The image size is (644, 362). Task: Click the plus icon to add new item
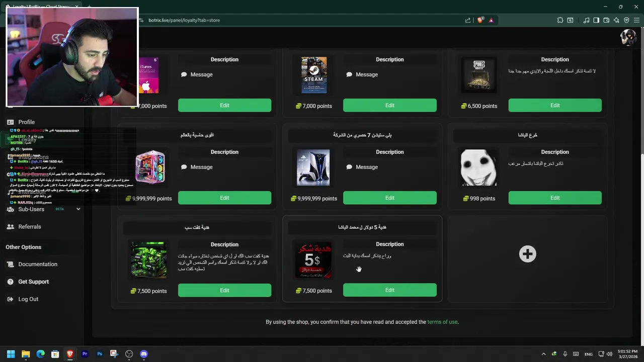(527, 254)
